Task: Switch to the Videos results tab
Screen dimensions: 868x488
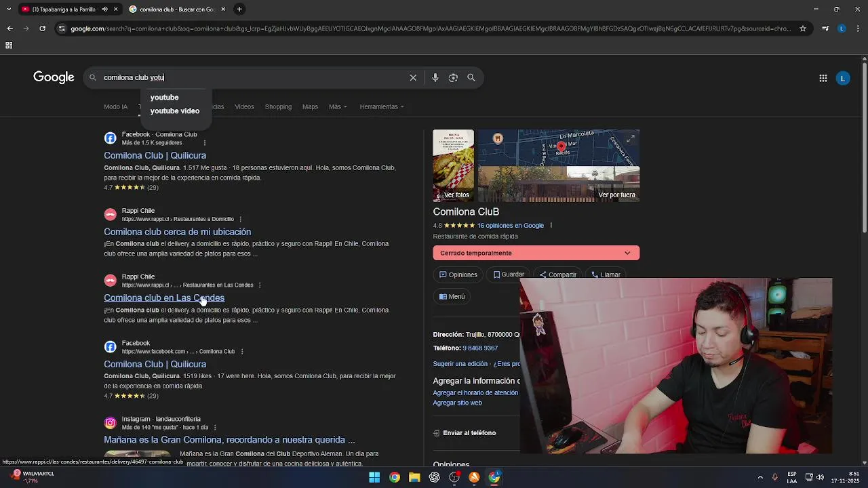Action: click(244, 107)
